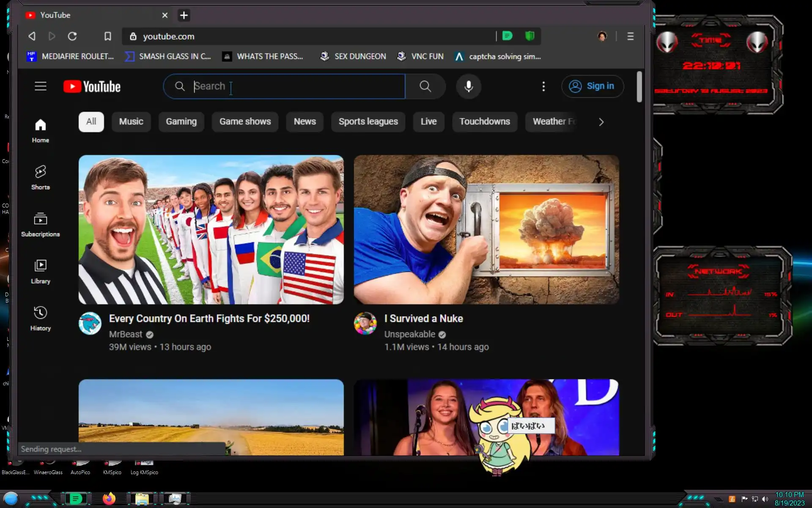Open Subscriptions in the sidebar

41,224
